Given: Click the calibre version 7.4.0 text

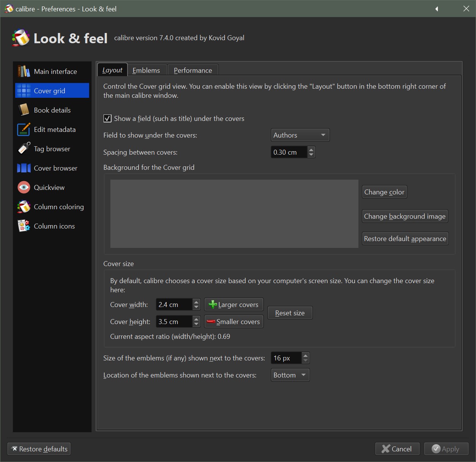Looking at the screenshot, I should click(x=179, y=38).
